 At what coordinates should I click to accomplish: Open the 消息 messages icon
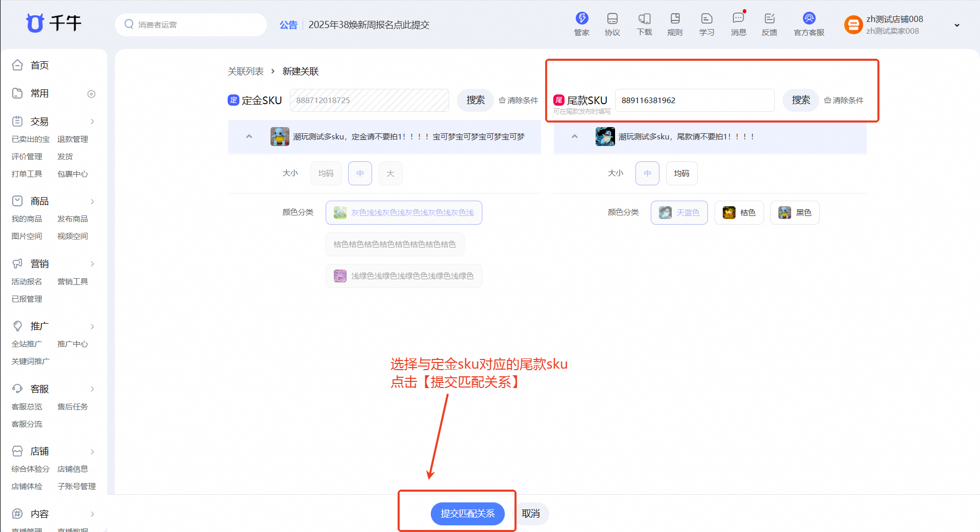tap(738, 18)
